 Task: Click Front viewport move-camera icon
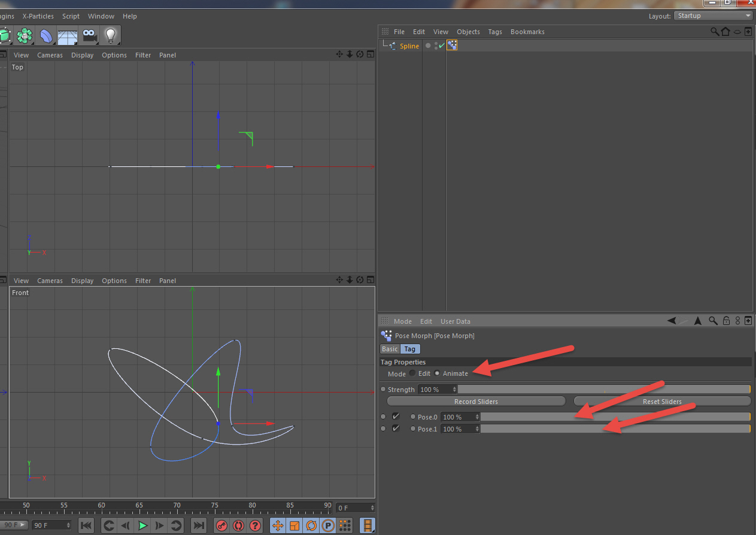pos(339,280)
